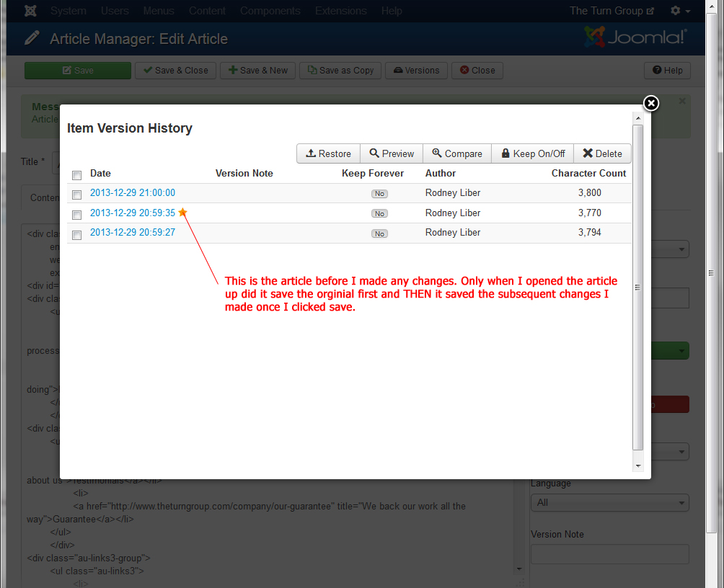Open the 2013-12-29 20:59:35 version link
Viewport: 724px width, 588px height.
pyautogui.click(x=133, y=213)
